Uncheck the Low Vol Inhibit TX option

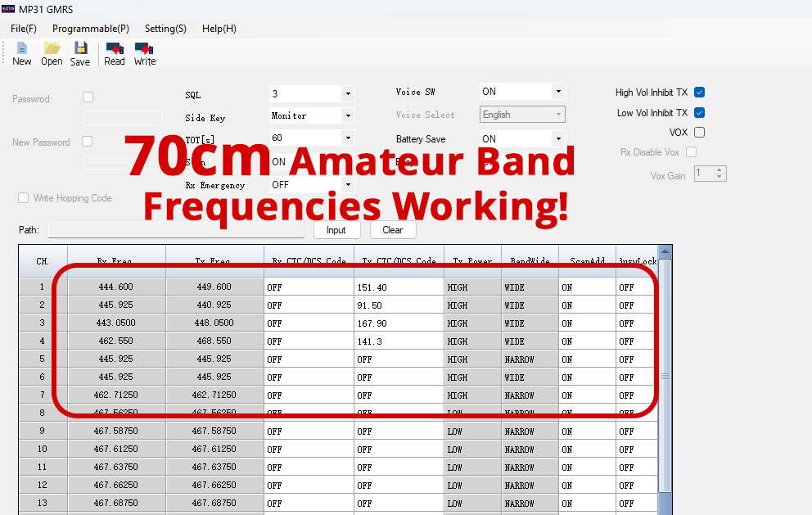tap(699, 113)
